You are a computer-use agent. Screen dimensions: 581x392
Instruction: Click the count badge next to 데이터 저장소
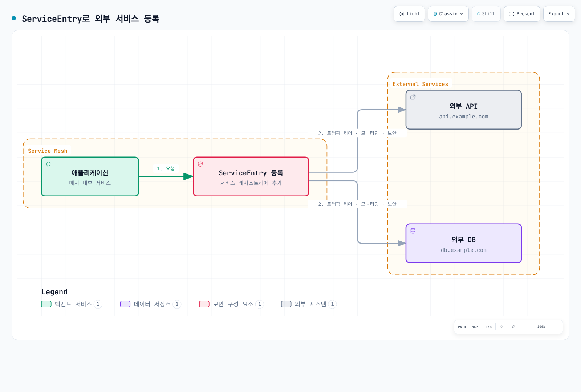point(177,304)
